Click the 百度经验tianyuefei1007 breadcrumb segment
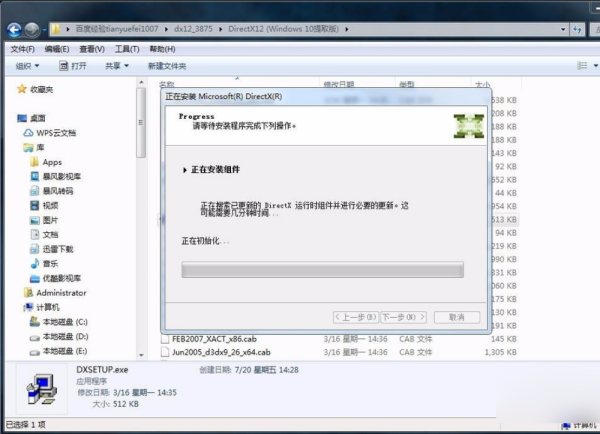 [x=117, y=29]
